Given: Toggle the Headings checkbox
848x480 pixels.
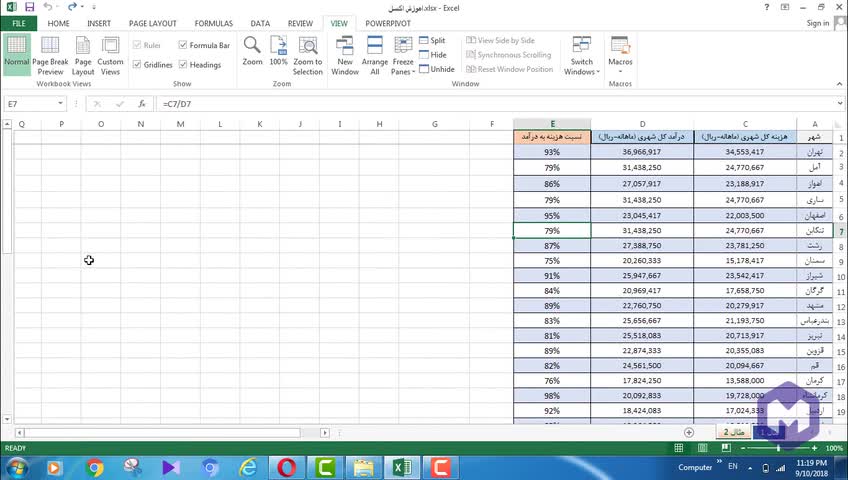Looking at the screenshot, I should [x=183, y=64].
